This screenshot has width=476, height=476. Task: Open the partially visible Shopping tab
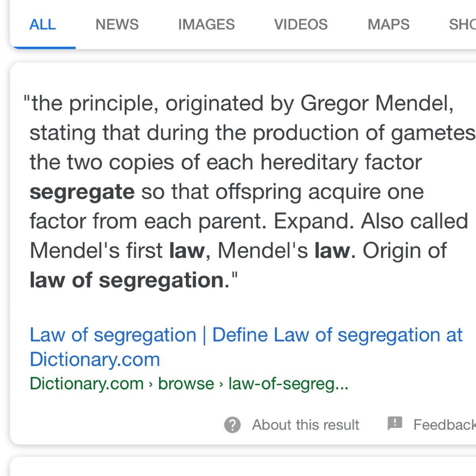(x=463, y=25)
